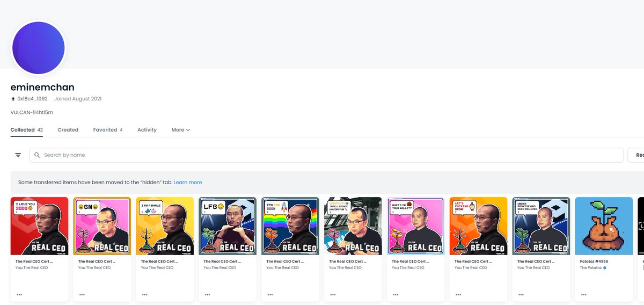Open You The Real CEO collection under the Under Promise card

point(533,267)
